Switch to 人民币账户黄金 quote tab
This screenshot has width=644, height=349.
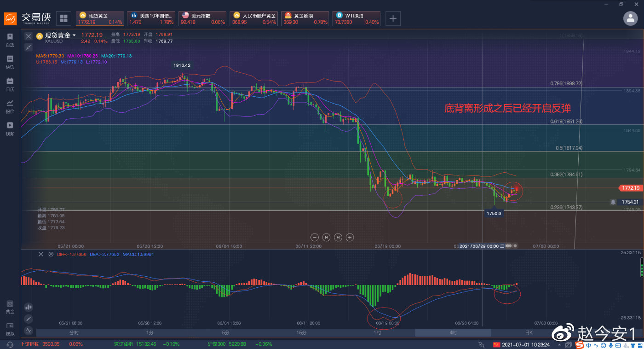point(254,18)
